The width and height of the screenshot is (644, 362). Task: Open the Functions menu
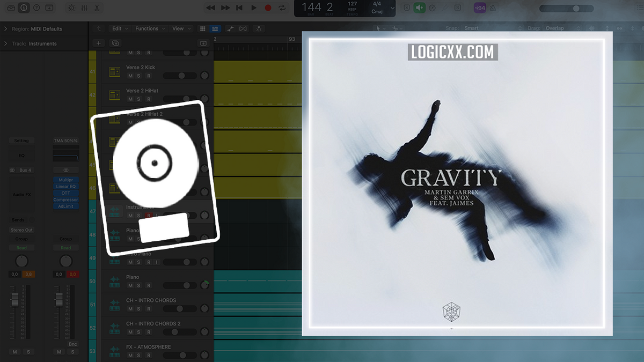147,28
